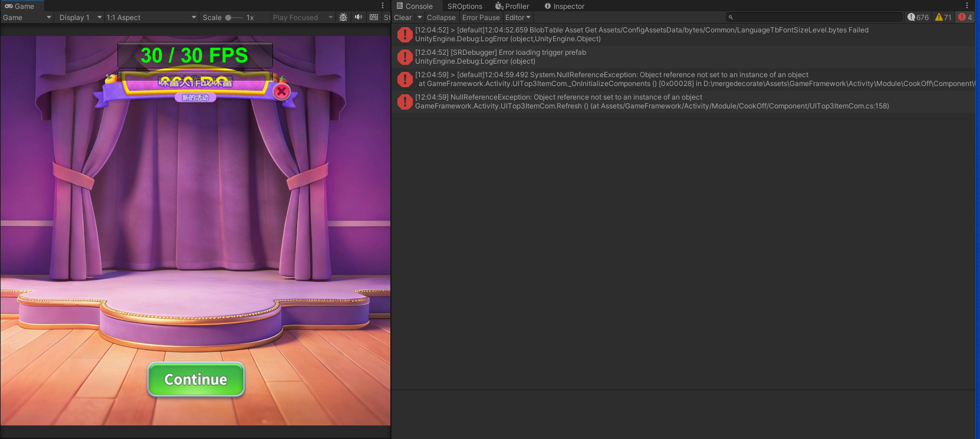This screenshot has width=980, height=439.
Task: Open the Game panel kebab menu
Action: pyautogui.click(x=383, y=6)
